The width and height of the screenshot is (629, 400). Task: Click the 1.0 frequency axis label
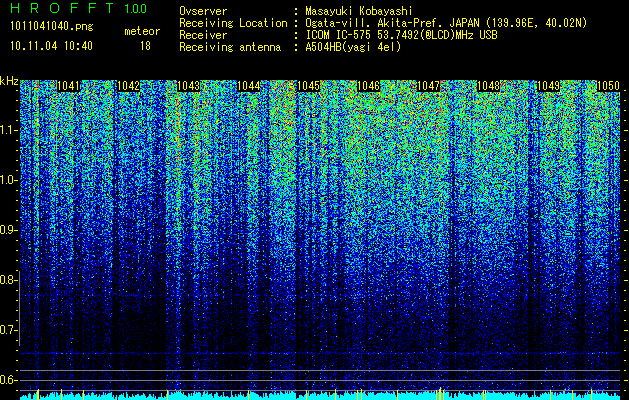click(9, 180)
